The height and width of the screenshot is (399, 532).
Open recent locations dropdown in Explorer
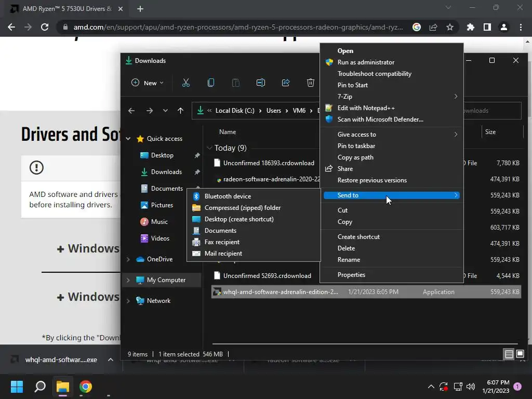tap(165, 111)
